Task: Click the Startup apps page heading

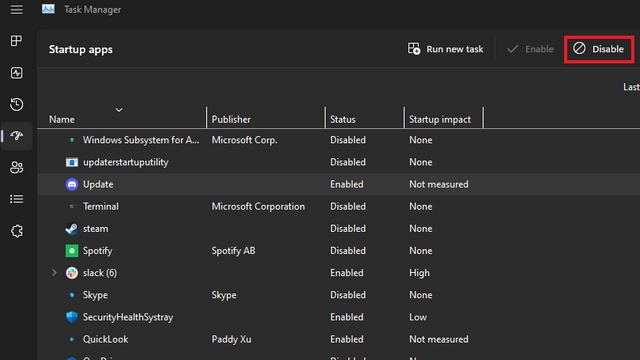Action: [81, 49]
